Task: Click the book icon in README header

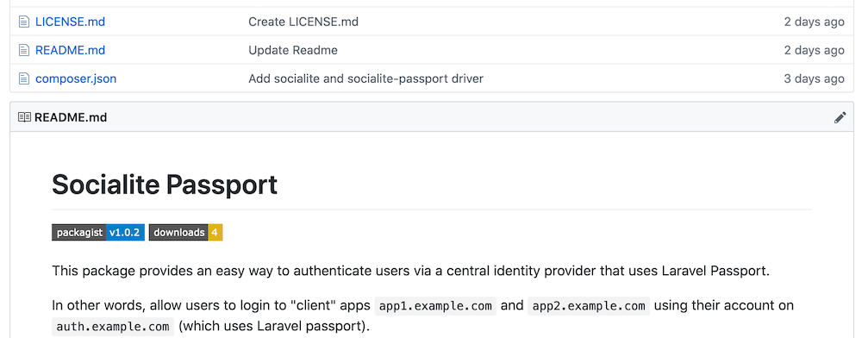Action: [x=24, y=117]
